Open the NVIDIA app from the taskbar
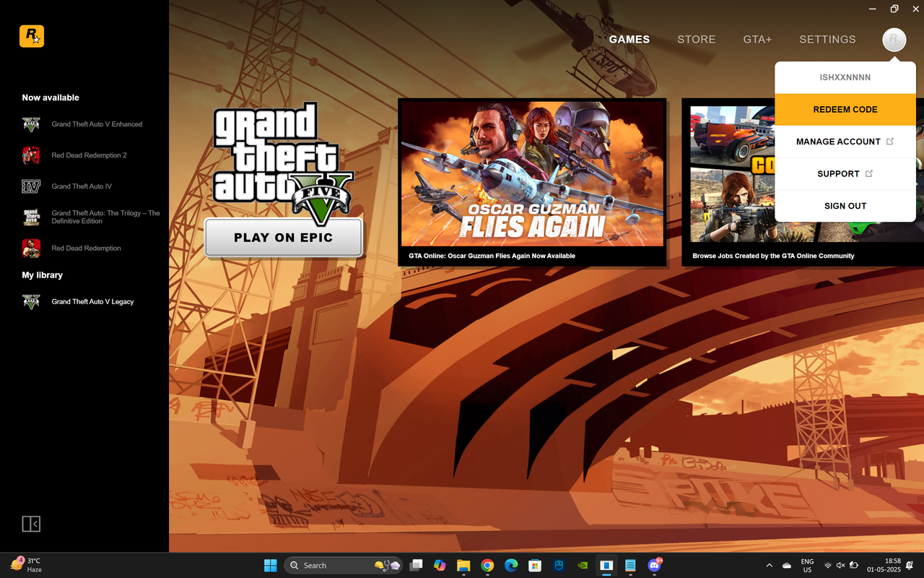The image size is (924, 578). pyautogui.click(x=583, y=565)
